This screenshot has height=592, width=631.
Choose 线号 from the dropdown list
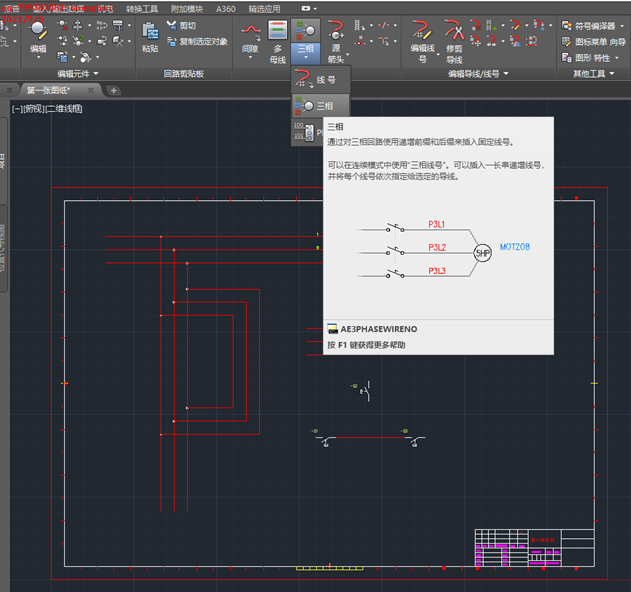318,80
